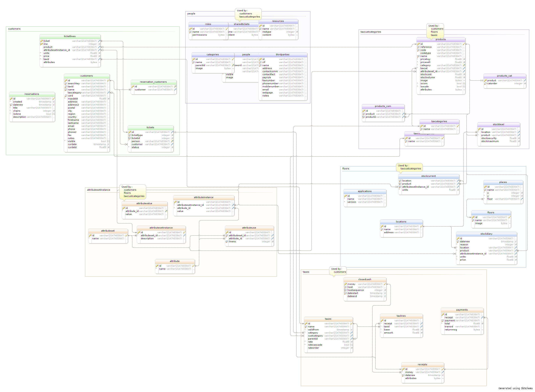Click the key icon for id in resources

260,26
